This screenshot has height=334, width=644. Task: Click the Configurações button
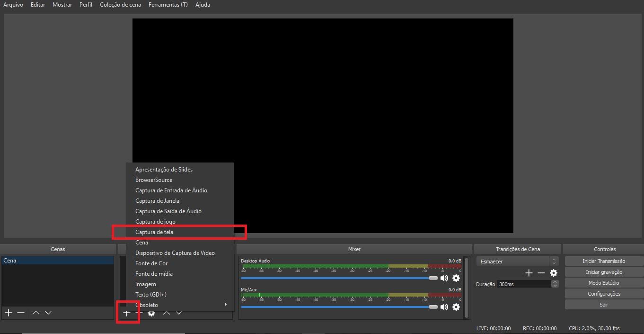[x=604, y=294]
